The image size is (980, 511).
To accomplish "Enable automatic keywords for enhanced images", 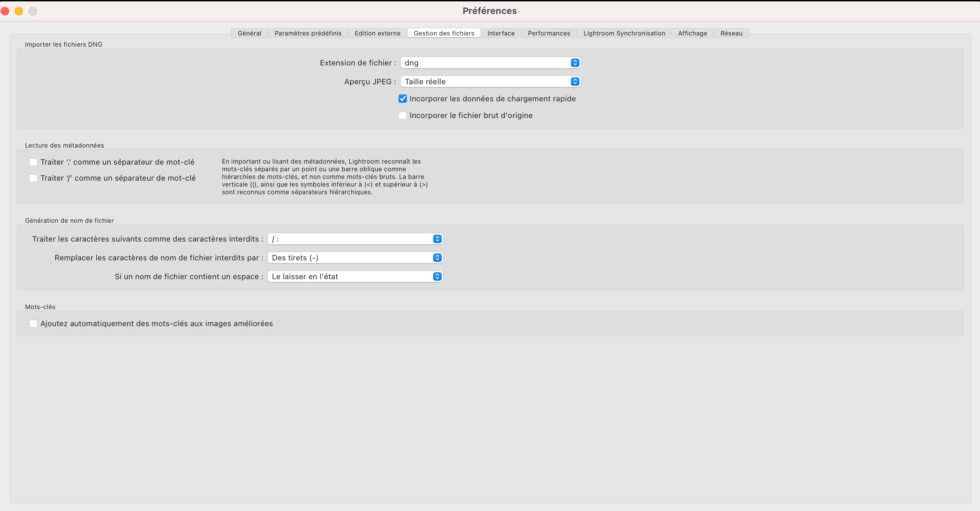I will [x=33, y=323].
